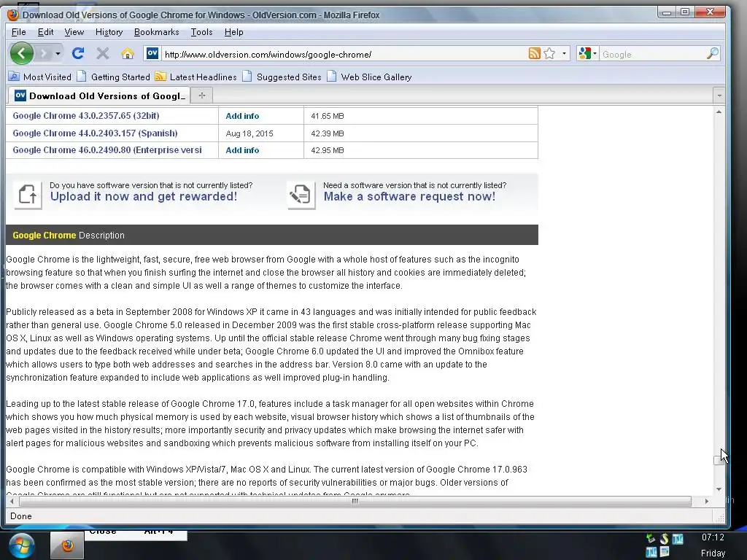Click the Google Chrome Description heading

click(69, 236)
